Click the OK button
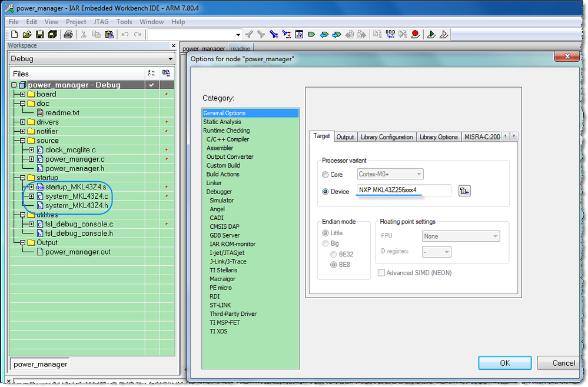 coord(505,363)
